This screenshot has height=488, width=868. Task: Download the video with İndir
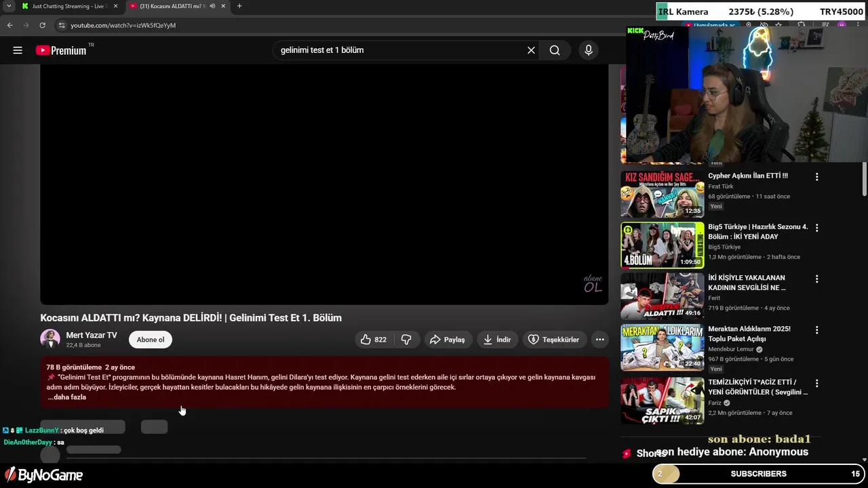[x=497, y=340]
